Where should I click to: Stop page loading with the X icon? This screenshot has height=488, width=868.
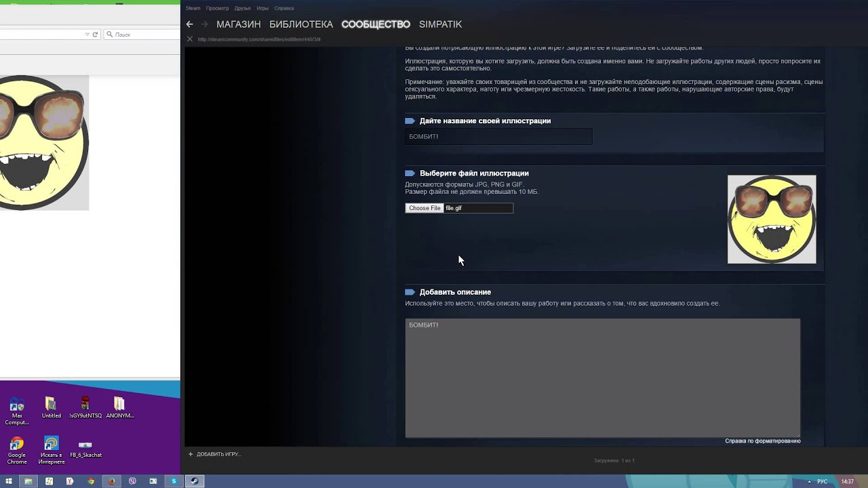tap(190, 39)
